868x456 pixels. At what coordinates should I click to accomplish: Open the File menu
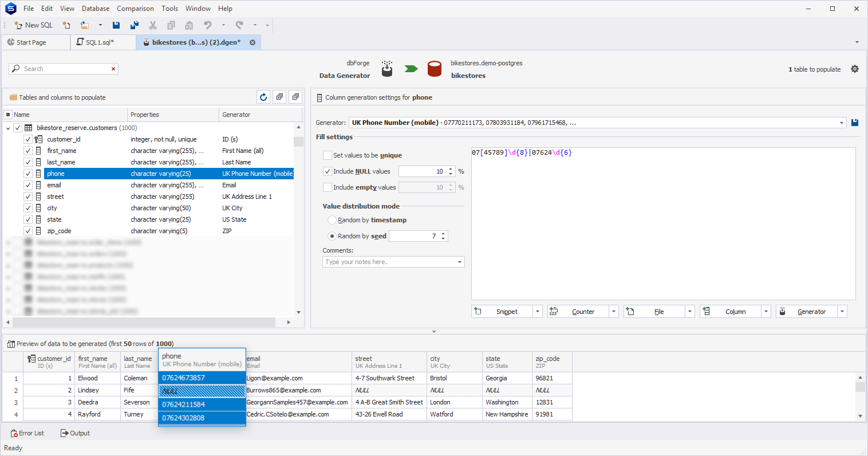coord(29,9)
